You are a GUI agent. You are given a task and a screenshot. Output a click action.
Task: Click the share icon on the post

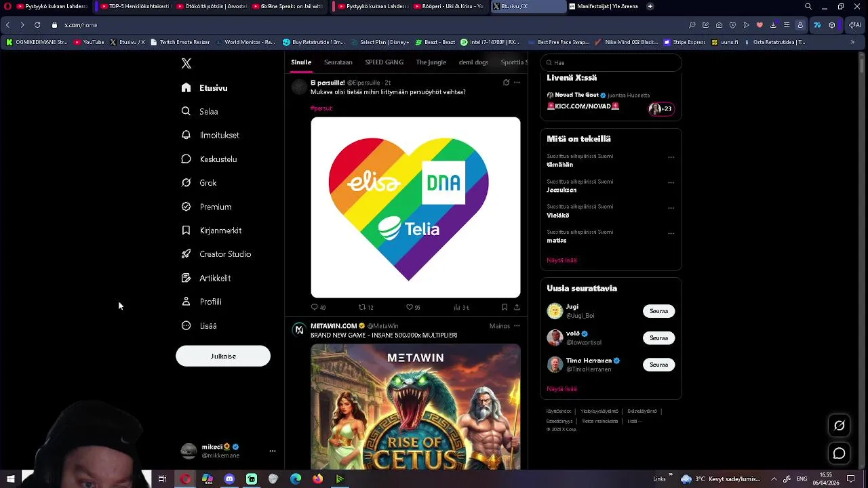(517, 307)
